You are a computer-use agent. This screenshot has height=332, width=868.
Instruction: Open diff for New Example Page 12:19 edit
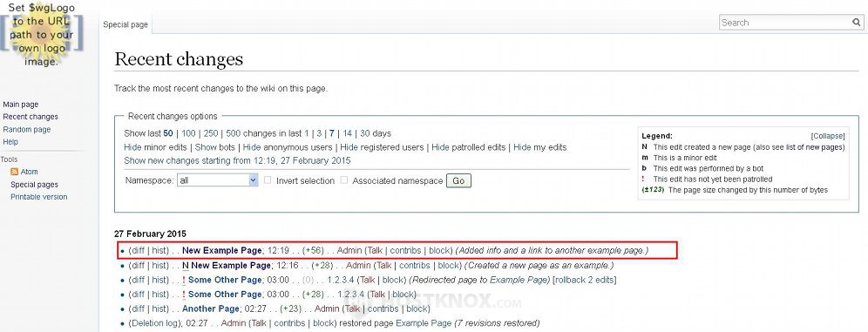coord(138,251)
